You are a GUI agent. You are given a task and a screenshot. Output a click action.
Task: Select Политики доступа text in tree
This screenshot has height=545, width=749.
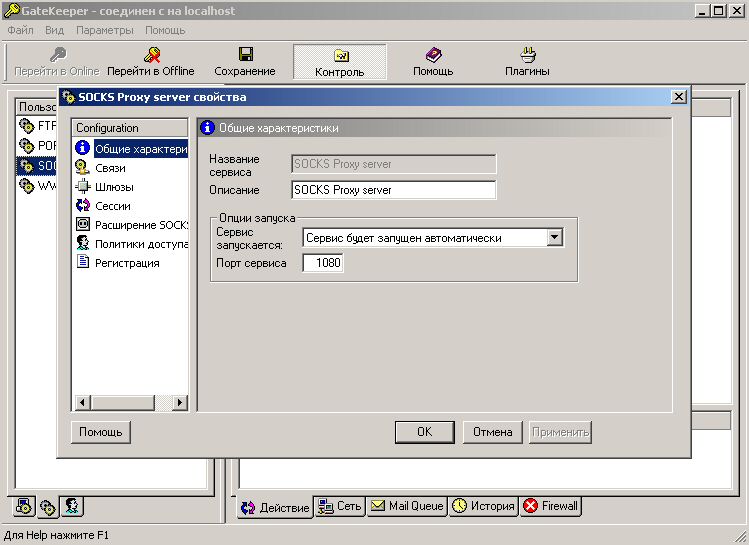click(x=141, y=244)
